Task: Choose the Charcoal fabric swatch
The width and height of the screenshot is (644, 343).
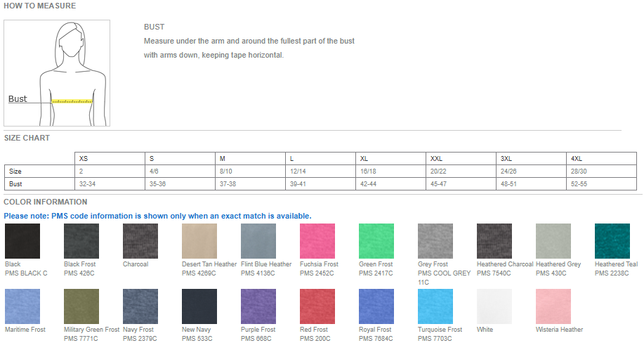Action: click(140, 241)
